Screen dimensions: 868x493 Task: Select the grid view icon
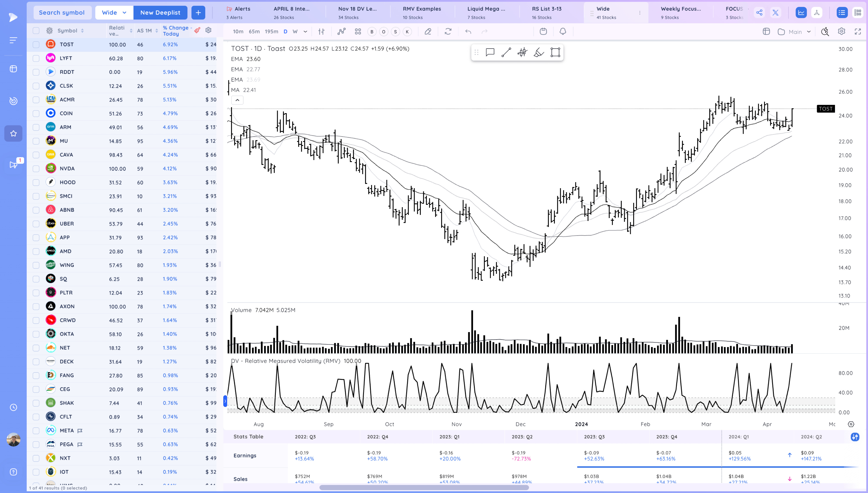point(858,13)
